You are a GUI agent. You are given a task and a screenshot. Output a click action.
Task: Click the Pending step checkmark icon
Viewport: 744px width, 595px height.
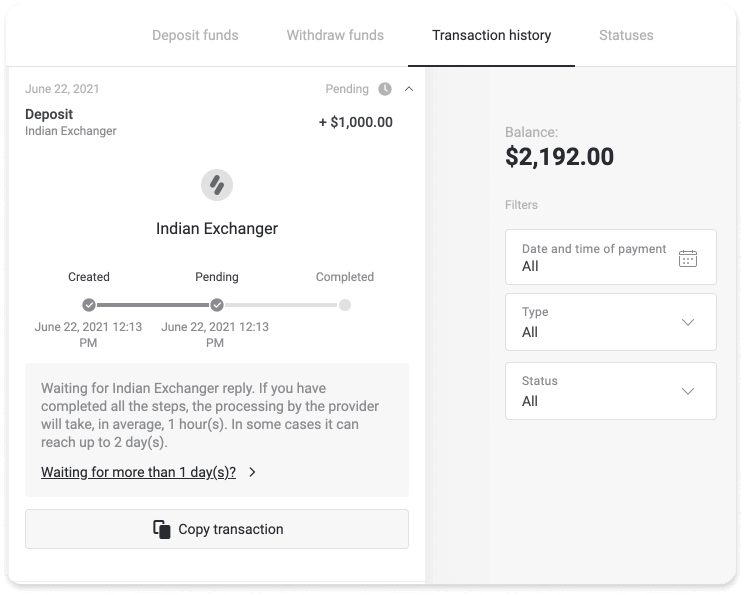tap(217, 305)
